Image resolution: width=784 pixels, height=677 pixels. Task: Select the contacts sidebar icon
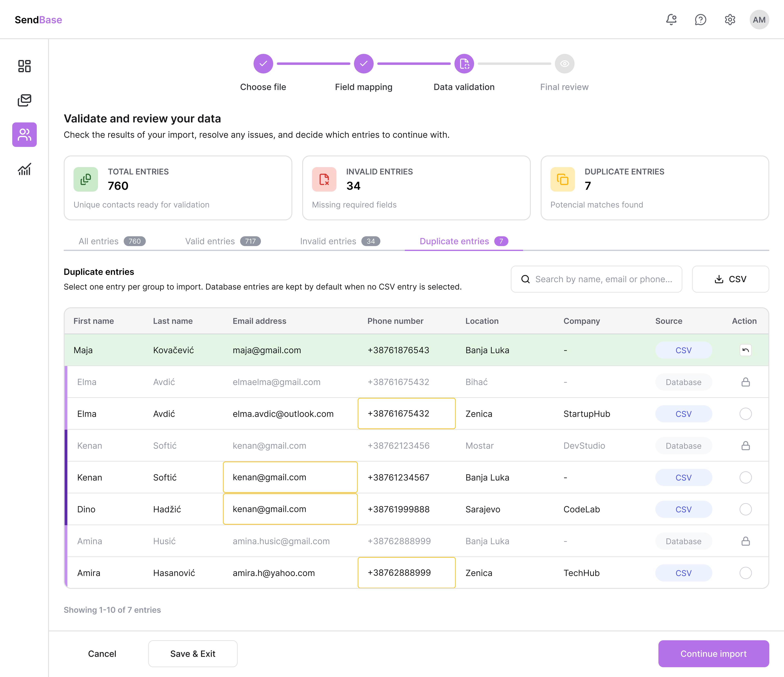[24, 135]
